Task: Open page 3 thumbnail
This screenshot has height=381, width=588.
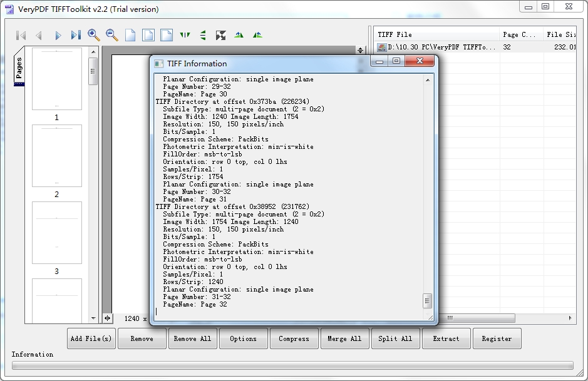Action: (57, 233)
